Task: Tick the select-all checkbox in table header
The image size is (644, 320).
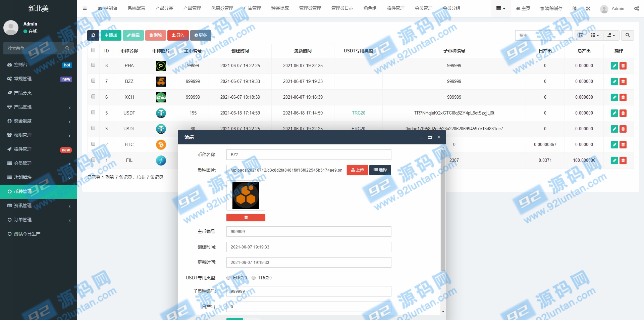Action: 93,50
